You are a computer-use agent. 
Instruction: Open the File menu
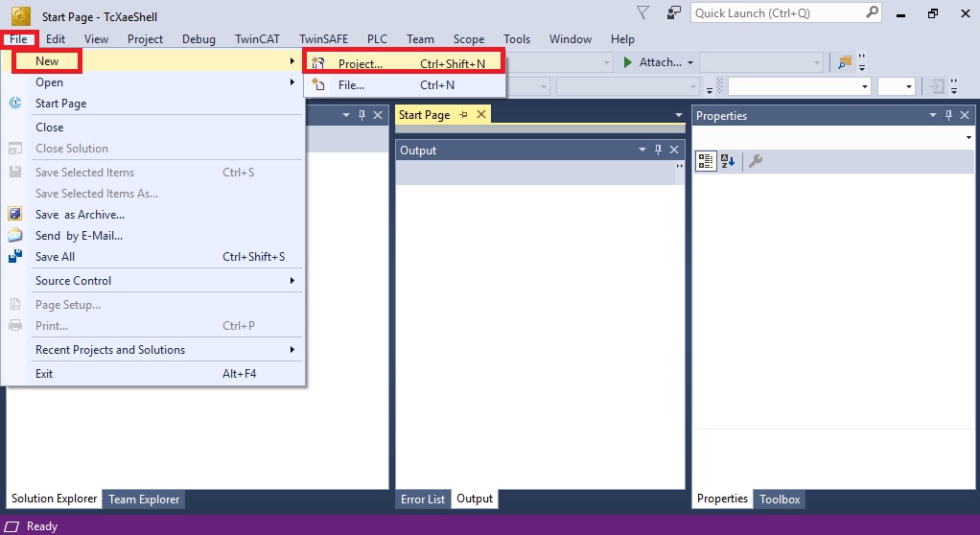point(18,38)
